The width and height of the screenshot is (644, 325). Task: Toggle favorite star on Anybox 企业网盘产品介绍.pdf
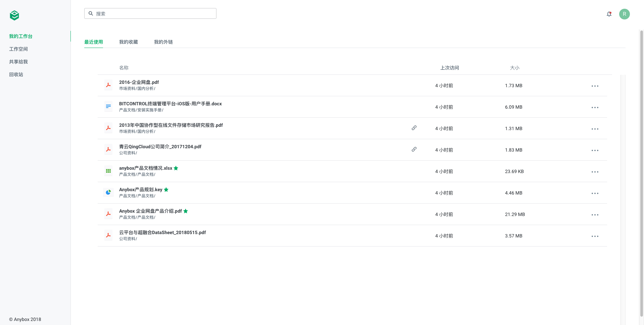coord(186,211)
